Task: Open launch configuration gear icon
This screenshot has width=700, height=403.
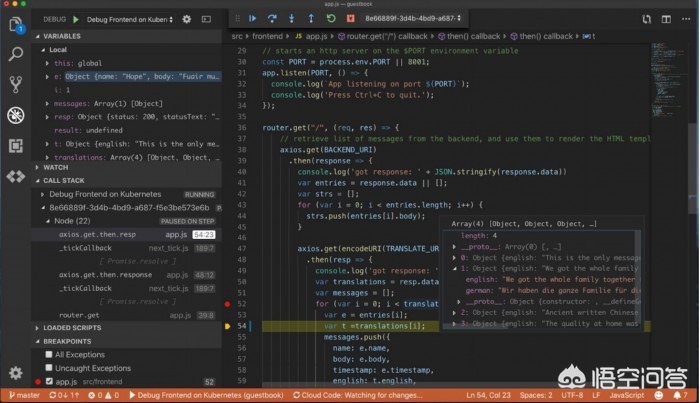Action: point(188,19)
